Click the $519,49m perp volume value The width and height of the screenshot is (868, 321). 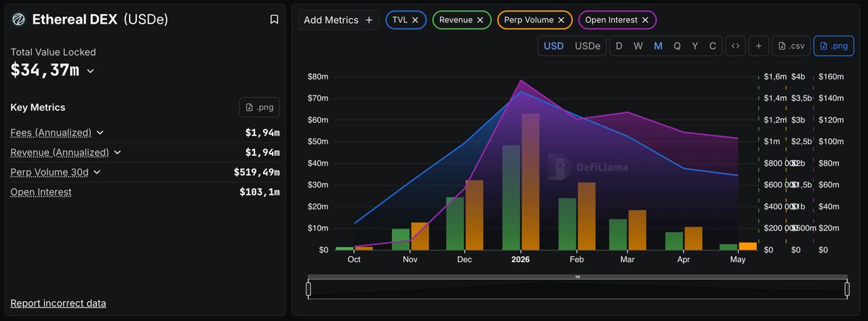pos(256,172)
